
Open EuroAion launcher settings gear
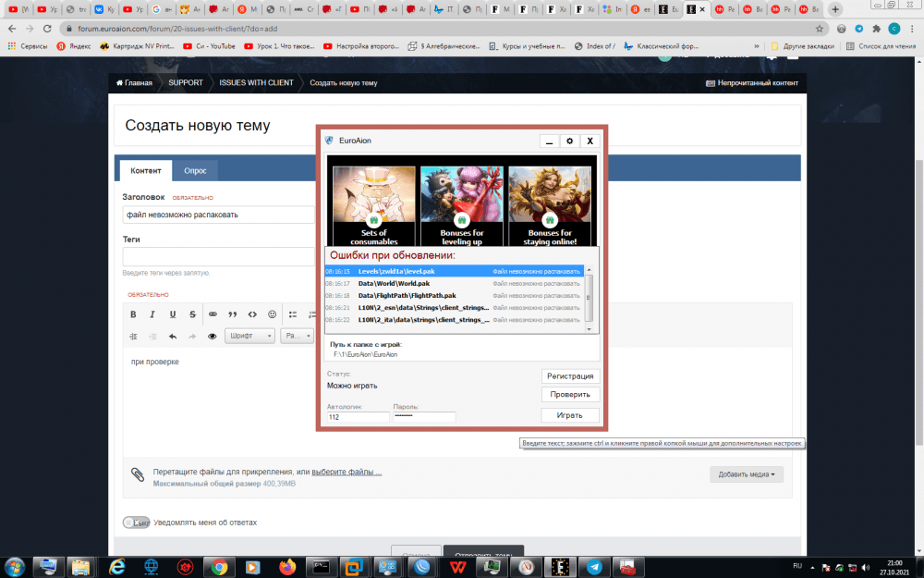pos(569,141)
